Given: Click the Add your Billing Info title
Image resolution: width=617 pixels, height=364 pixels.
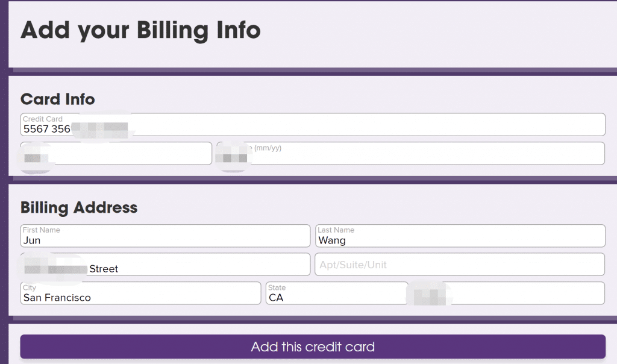Looking at the screenshot, I should 140,30.
